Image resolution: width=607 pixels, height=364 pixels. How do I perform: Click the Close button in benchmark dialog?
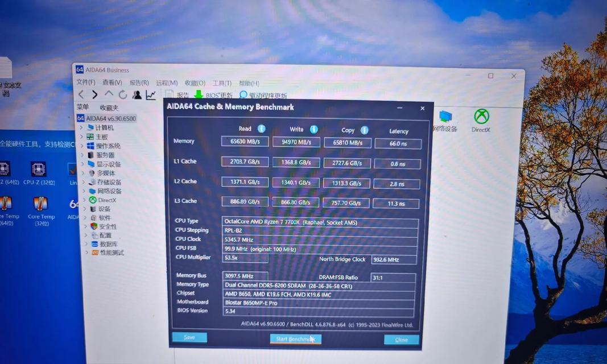[x=402, y=340]
